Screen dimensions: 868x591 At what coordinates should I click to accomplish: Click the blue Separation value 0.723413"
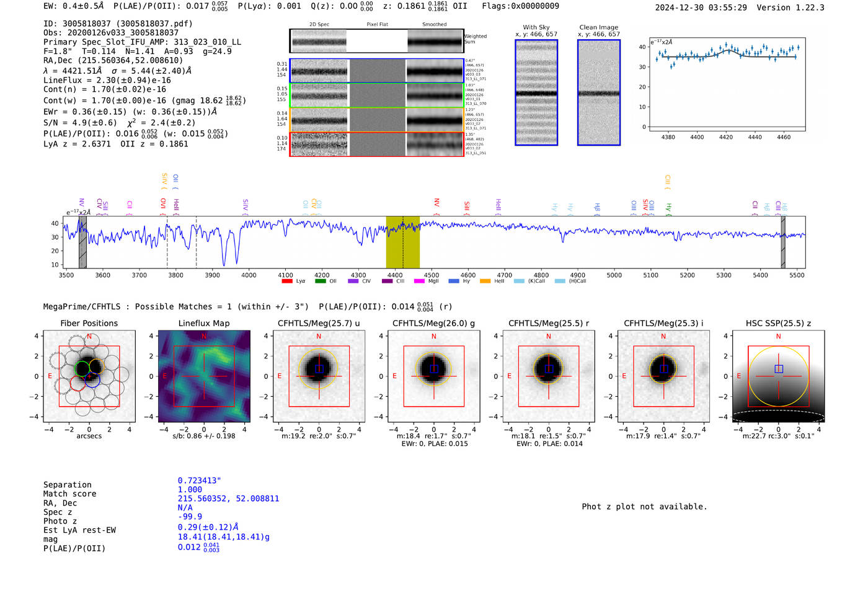pos(200,481)
